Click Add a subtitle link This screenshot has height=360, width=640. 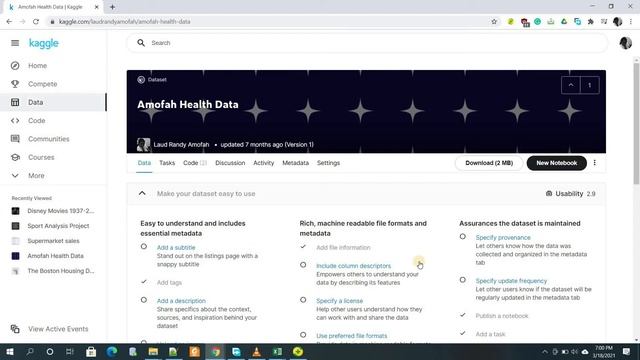click(176, 247)
